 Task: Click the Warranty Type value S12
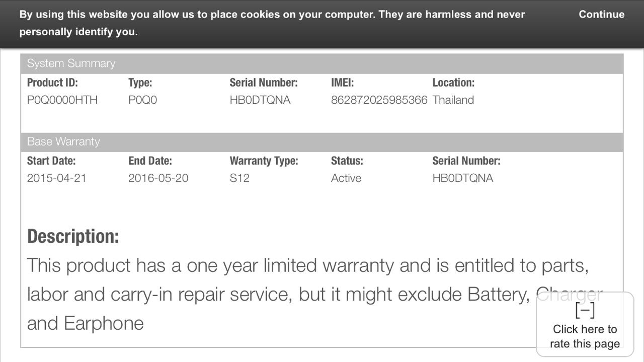click(239, 178)
